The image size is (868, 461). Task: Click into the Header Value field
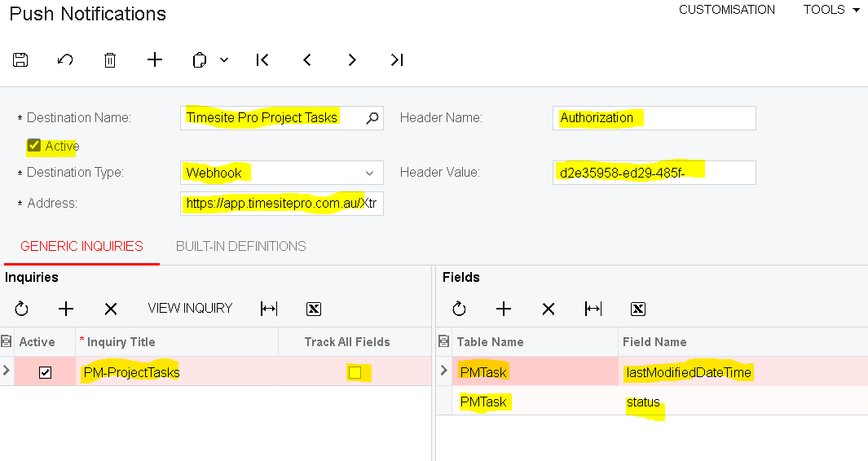pos(654,173)
